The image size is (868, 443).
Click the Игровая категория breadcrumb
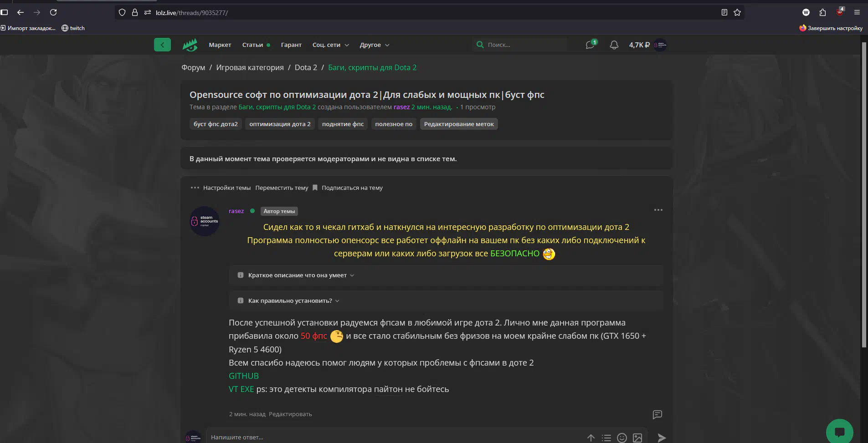click(250, 67)
